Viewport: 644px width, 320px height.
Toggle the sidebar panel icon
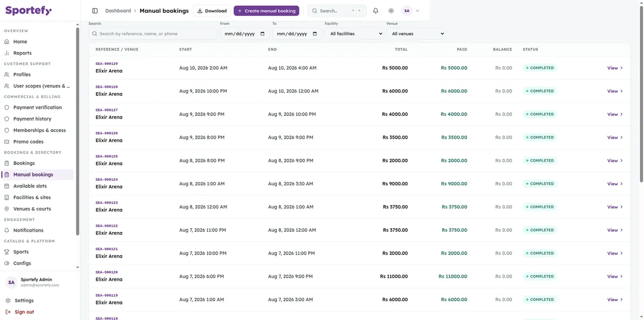coord(95,11)
